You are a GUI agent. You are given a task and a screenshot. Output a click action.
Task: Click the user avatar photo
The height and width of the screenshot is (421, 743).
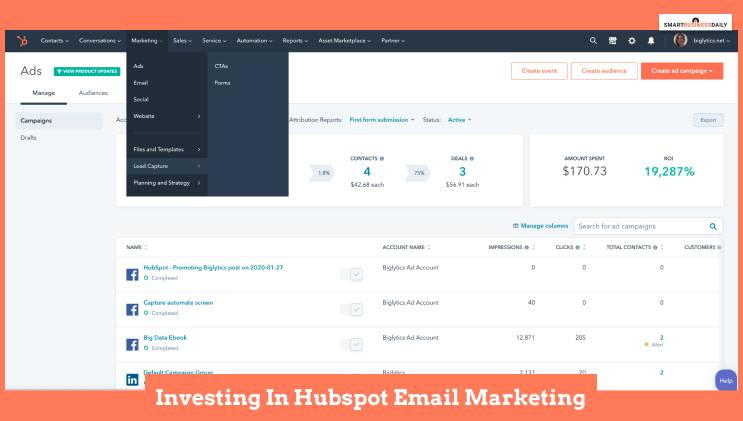pos(680,40)
